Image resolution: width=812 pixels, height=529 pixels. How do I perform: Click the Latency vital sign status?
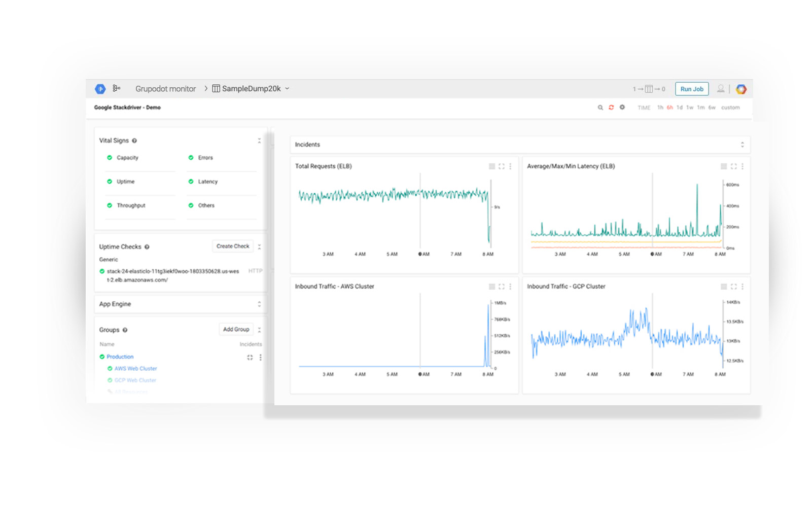point(203,182)
